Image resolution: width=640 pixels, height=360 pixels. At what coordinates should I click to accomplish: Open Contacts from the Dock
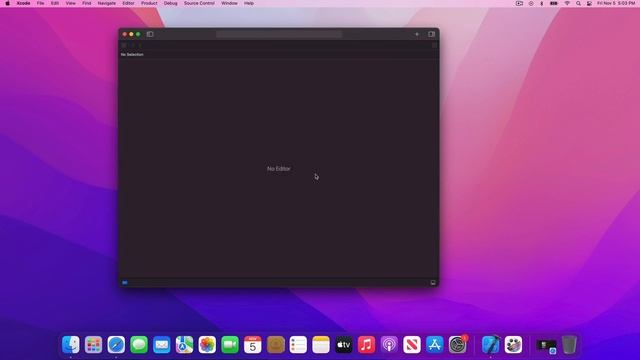[x=276, y=345]
